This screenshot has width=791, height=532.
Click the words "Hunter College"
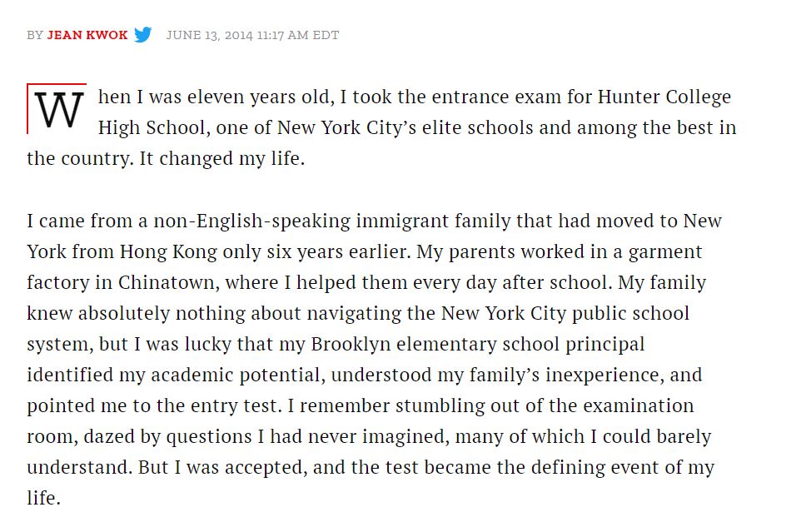pyautogui.click(x=664, y=97)
